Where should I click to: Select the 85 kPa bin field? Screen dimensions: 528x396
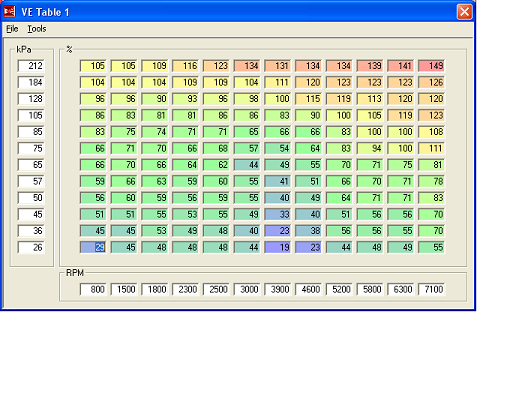coord(31,132)
